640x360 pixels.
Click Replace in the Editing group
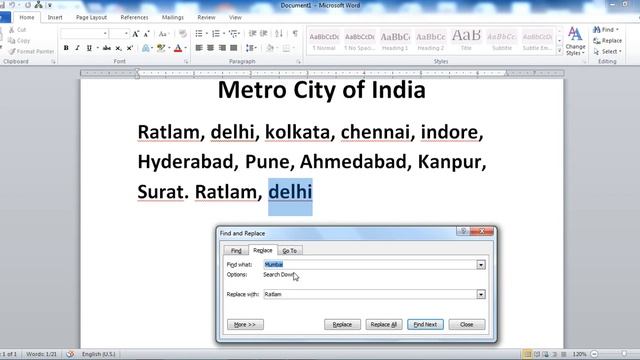607,41
